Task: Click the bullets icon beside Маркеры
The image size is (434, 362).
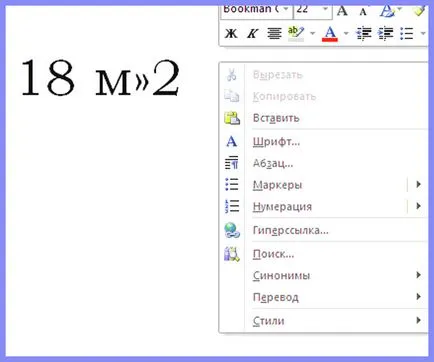Action: point(232,184)
